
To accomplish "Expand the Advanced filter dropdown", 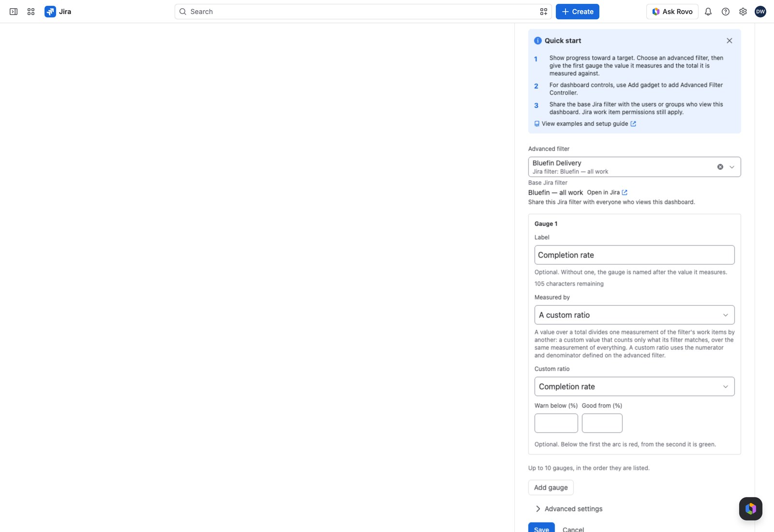I will 732,167.
